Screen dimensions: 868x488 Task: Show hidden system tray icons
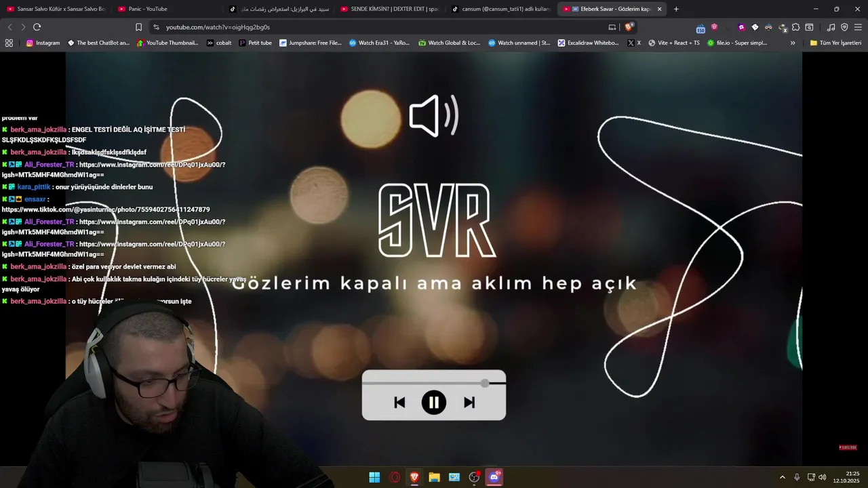783,477
